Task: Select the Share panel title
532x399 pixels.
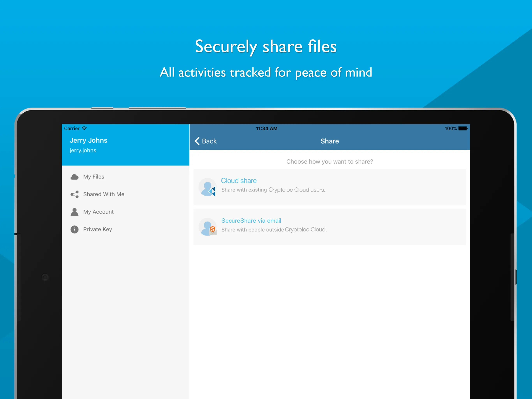Action: (329, 140)
